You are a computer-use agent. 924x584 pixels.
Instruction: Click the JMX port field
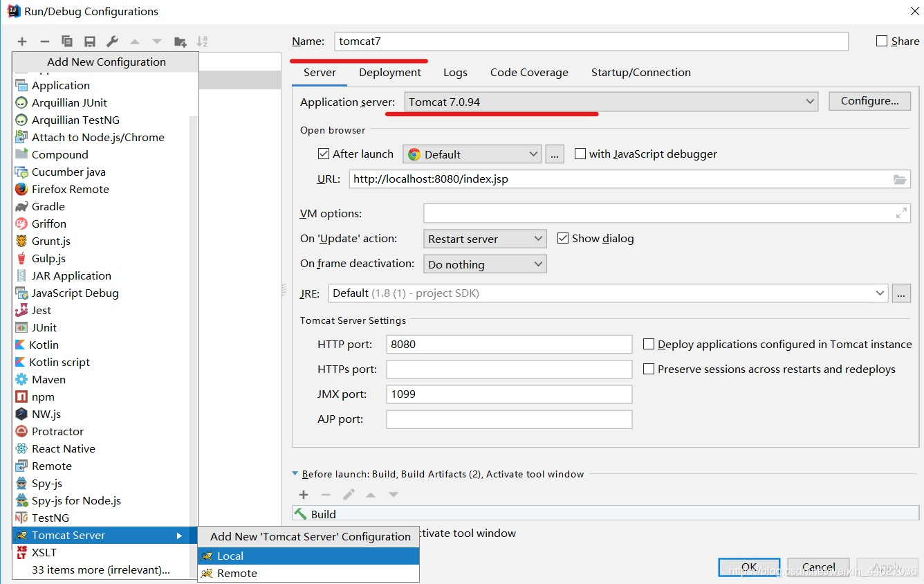(x=509, y=394)
